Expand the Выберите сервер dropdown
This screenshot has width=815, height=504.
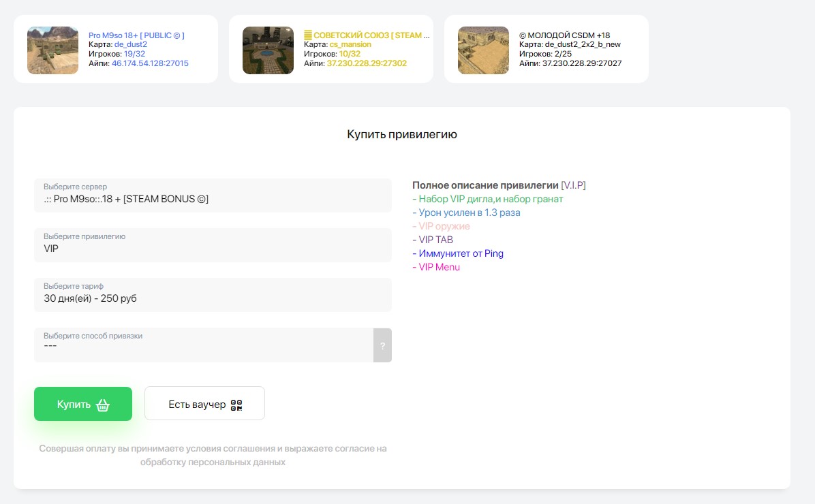[x=213, y=195]
